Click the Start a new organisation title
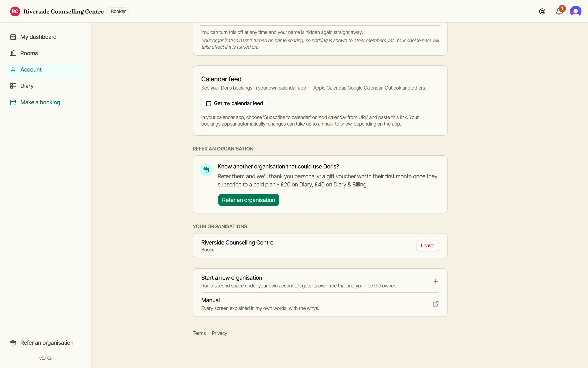588x368 pixels. pyautogui.click(x=232, y=278)
